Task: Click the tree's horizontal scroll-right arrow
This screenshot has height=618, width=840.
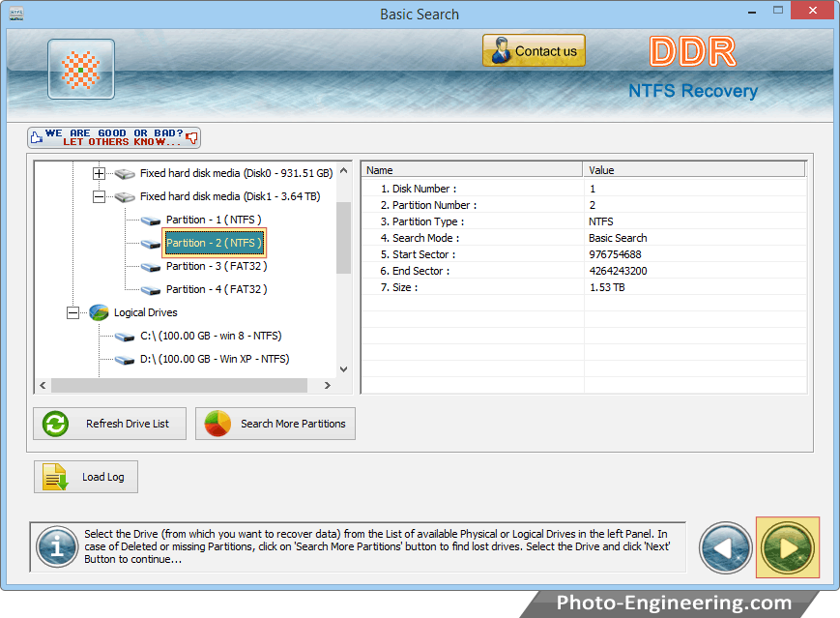Action: (328, 385)
